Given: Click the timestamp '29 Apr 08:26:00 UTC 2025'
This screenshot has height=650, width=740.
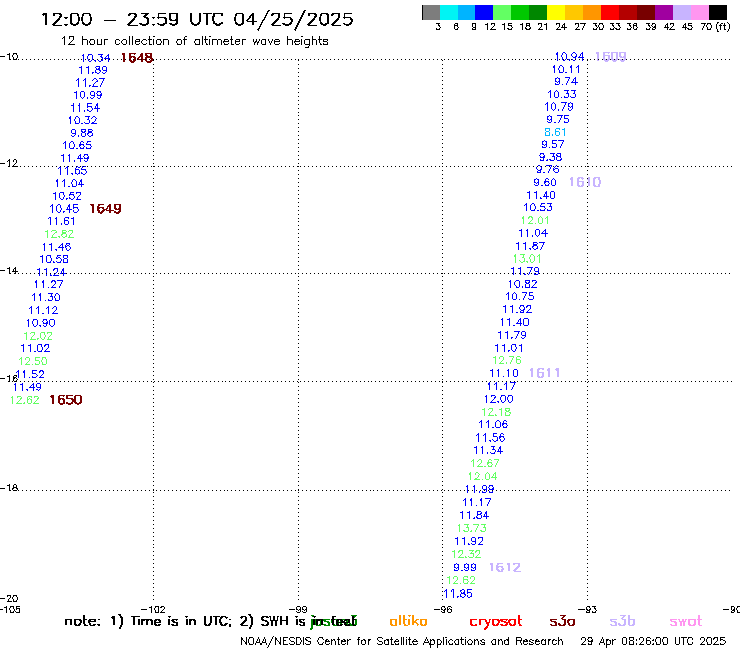Looking at the screenshot, I should point(653,641).
